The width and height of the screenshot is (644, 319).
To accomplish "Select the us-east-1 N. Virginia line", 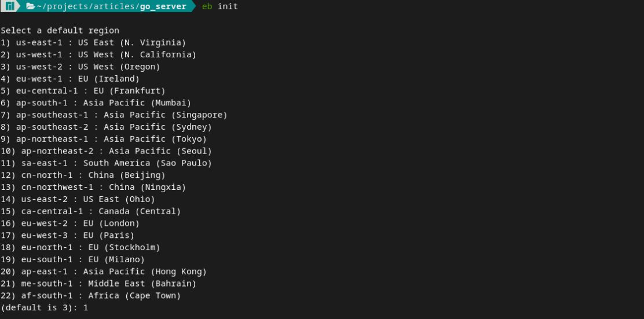I will tap(93, 42).
